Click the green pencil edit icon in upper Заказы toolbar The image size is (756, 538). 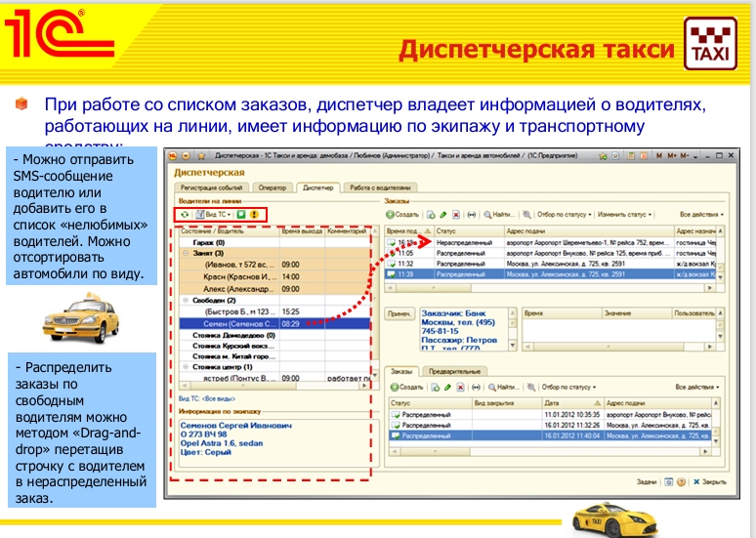pos(443,213)
